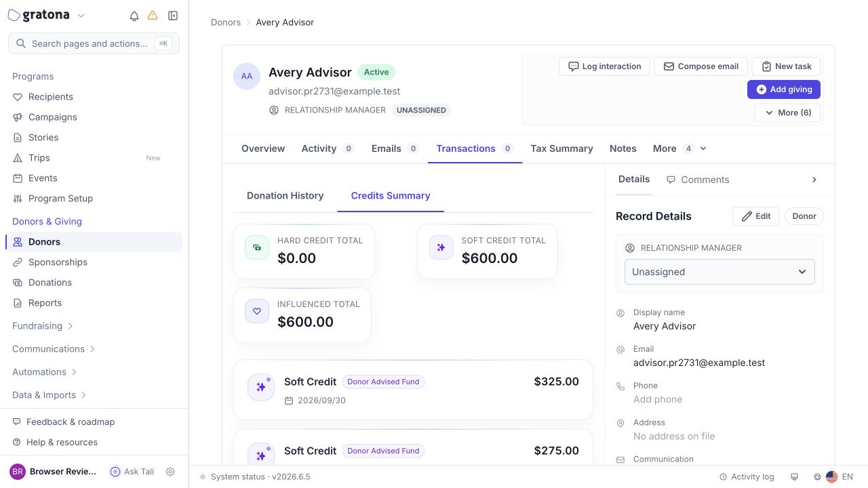Open Trips section

[94, 158]
